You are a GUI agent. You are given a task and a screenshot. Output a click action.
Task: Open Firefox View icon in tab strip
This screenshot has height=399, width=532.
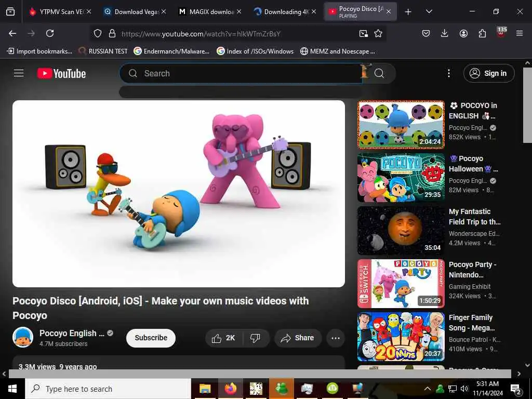point(10,12)
